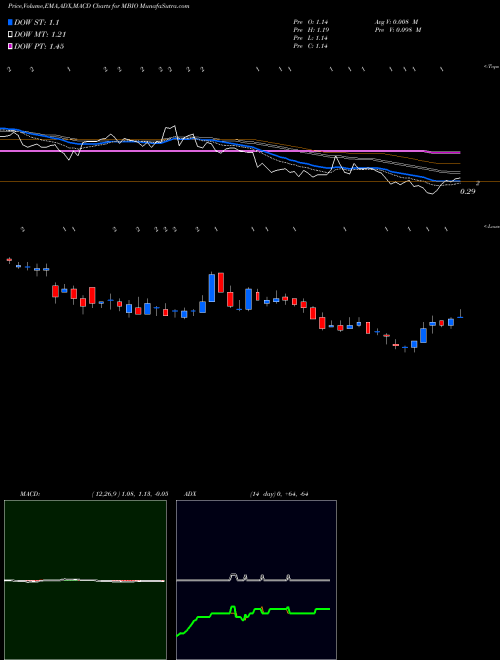
Task: Click the ADX '(14 day) 0, +64, -64' values
Action: pos(279,494)
